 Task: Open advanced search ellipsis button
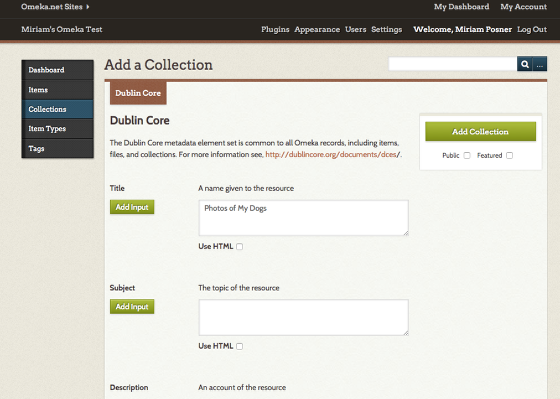[x=540, y=64]
